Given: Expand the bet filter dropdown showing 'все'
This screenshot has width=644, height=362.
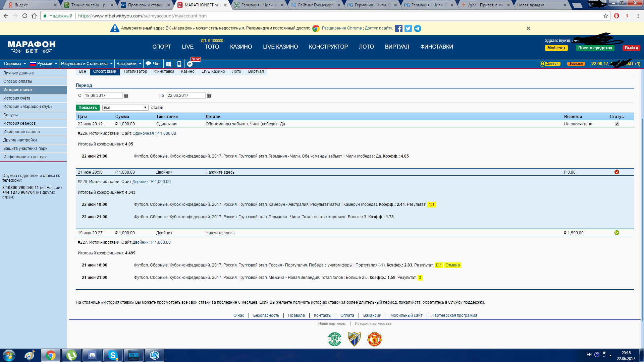Looking at the screenshot, I should tap(125, 108).
